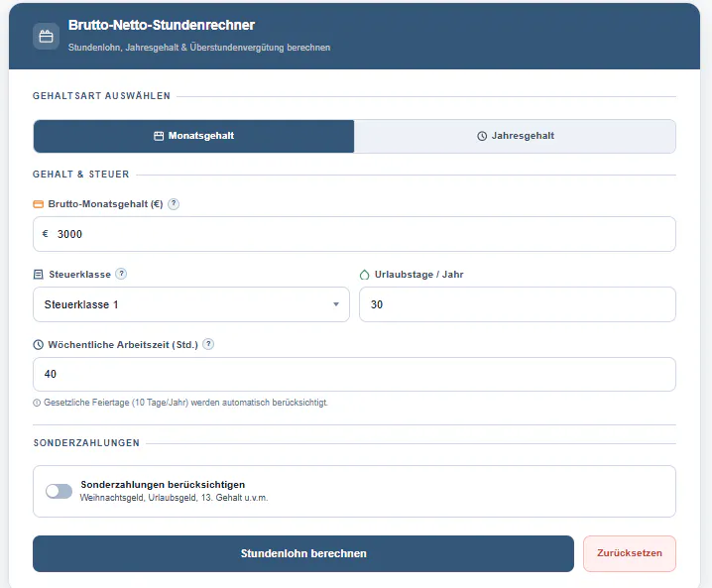Click the info icon beside Gesetzliche Feiertage
712x588 pixels.
click(x=37, y=403)
